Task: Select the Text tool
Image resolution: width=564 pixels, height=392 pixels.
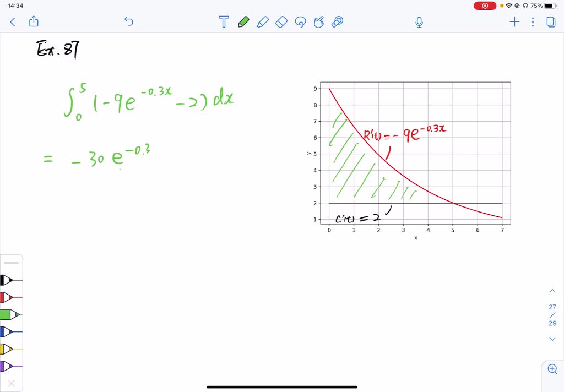Action: (x=224, y=22)
